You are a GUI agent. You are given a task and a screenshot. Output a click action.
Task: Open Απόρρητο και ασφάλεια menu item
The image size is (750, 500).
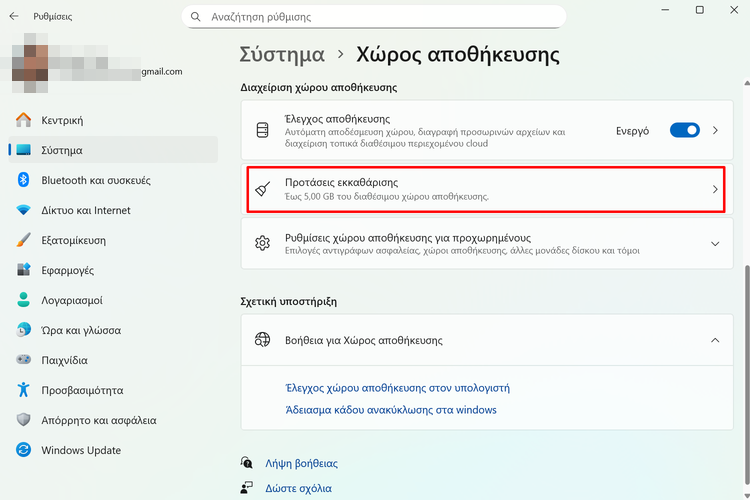click(x=98, y=420)
